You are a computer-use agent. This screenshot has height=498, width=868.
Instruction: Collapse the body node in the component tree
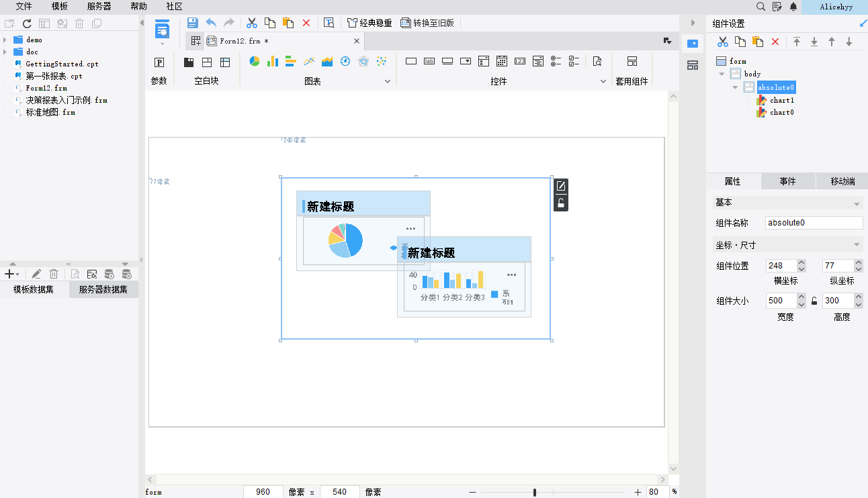click(x=722, y=74)
